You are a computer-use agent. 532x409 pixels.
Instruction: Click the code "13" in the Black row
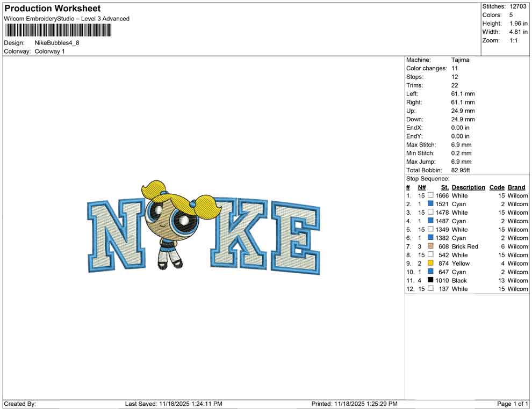[x=501, y=280]
